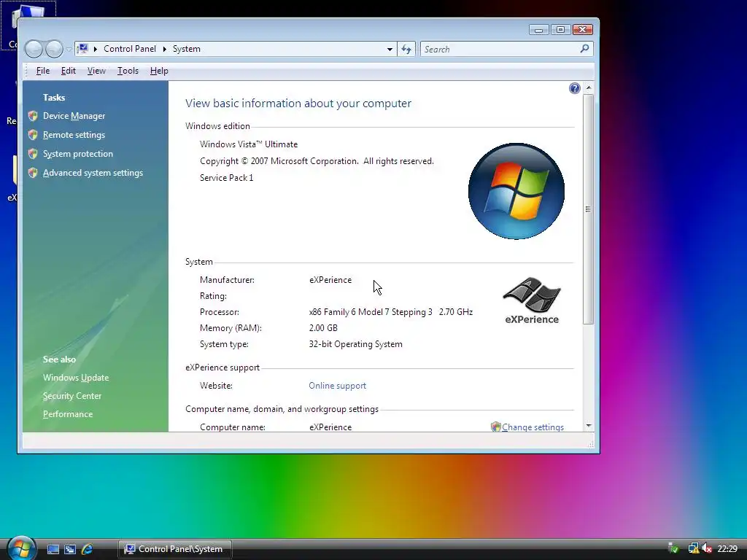The width and height of the screenshot is (747, 560).
Task: Open Windows Update under See also
Action: (76, 378)
